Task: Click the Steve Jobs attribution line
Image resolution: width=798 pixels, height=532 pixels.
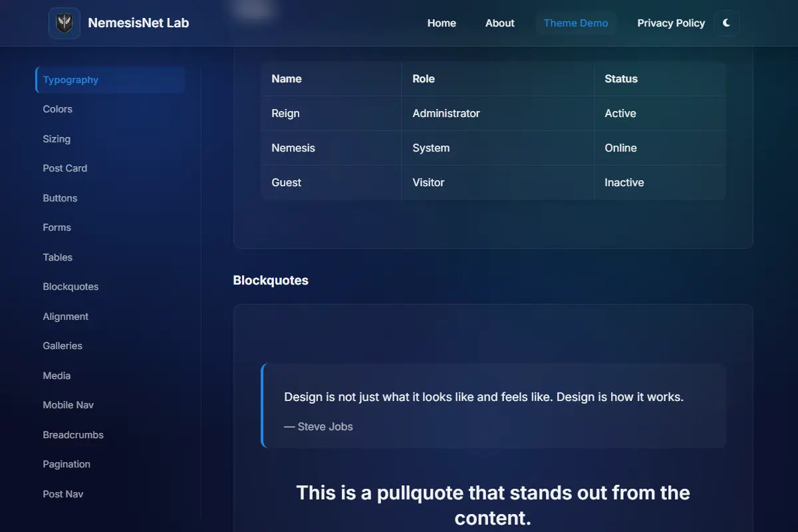Action: tap(319, 427)
